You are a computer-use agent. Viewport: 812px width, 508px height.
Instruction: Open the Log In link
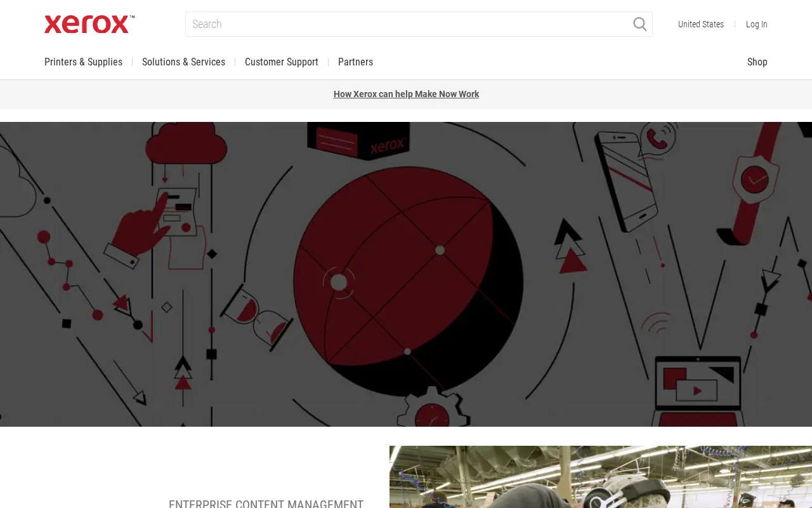756,24
